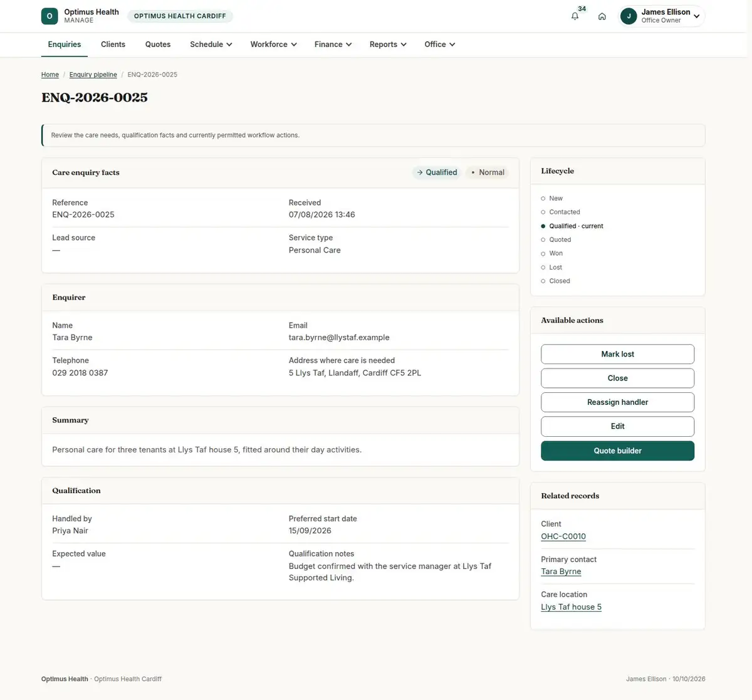Expand the Schedule dropdown menu
752x700 pixels.
(x=211, y=44)
